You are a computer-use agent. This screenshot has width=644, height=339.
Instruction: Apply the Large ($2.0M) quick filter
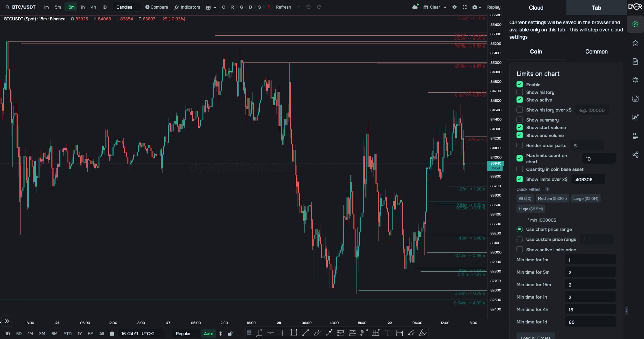(x=586, y=198)
